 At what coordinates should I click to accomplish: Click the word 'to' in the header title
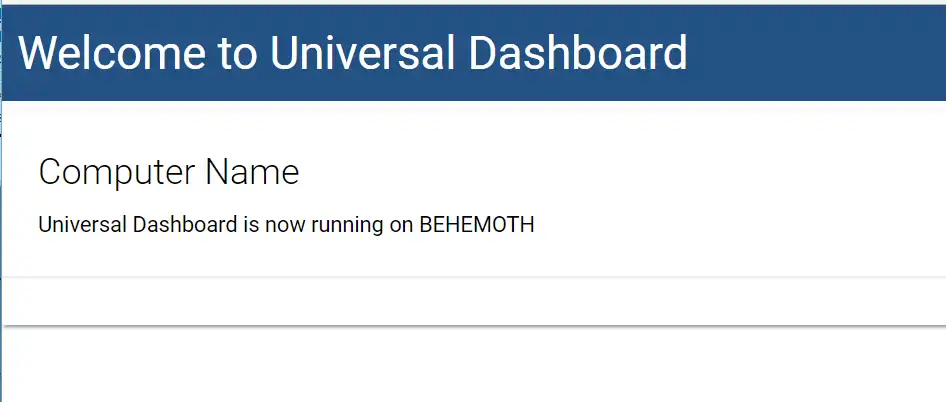[x=238, y=54]
